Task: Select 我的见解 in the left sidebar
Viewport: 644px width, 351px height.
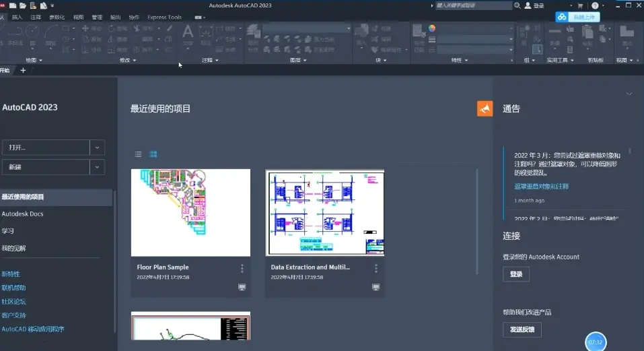Action: 13,248
